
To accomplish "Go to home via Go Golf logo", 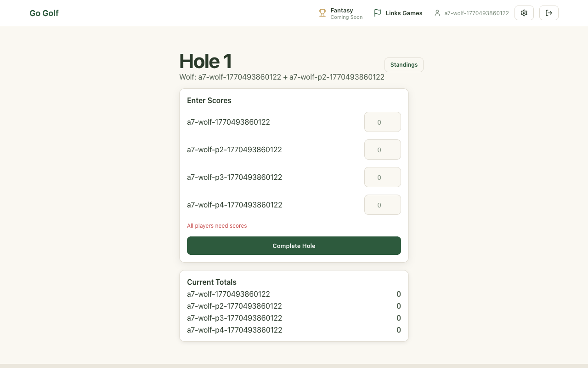I will coord(44,13).
